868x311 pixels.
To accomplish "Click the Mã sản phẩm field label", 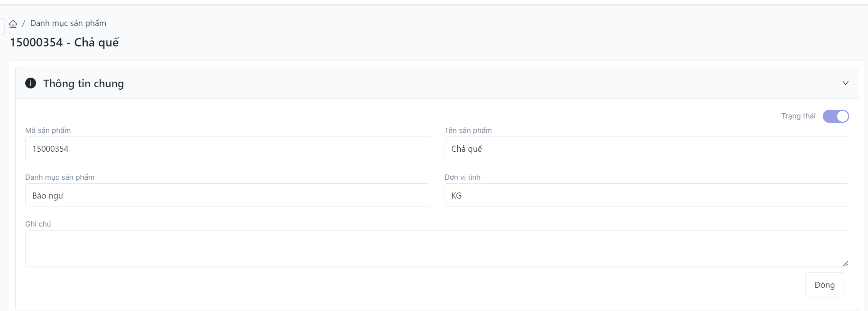I will (48, 130).
